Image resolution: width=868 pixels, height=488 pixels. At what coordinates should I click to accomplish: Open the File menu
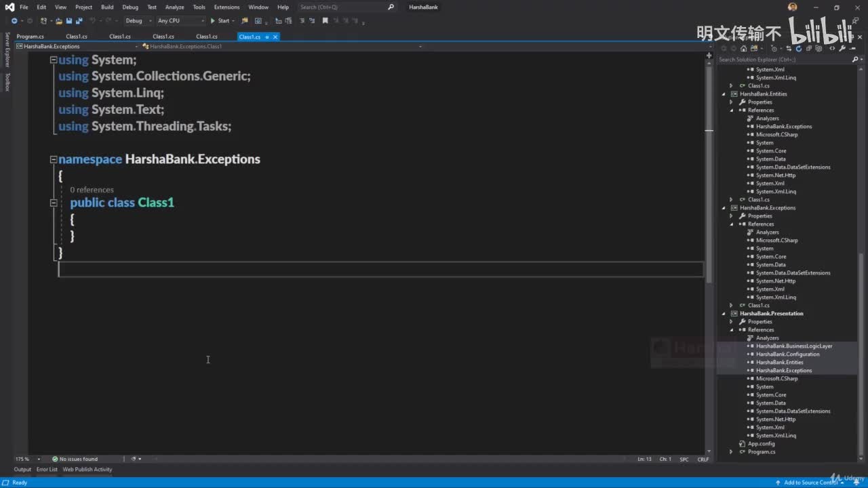coord(24,7)
